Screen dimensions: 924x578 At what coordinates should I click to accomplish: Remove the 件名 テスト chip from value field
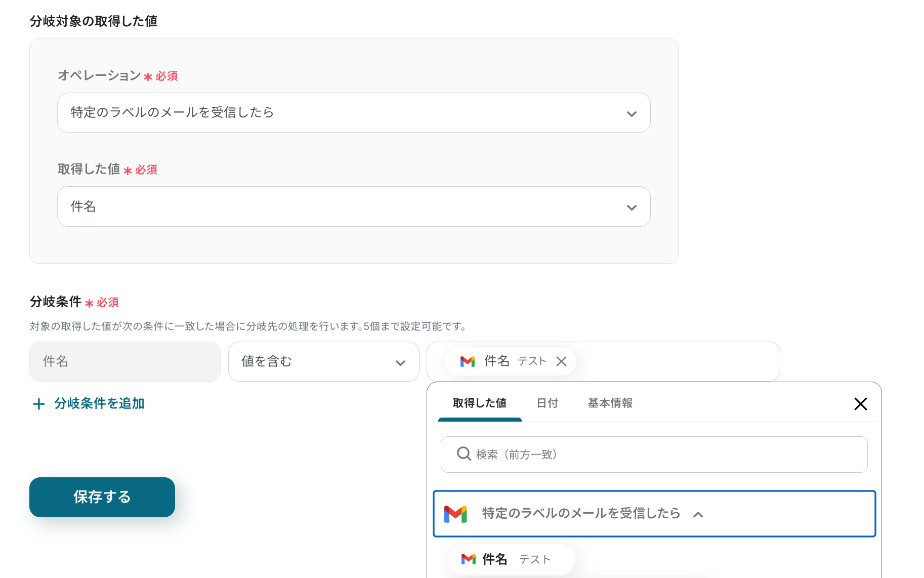tap(561, 361)
